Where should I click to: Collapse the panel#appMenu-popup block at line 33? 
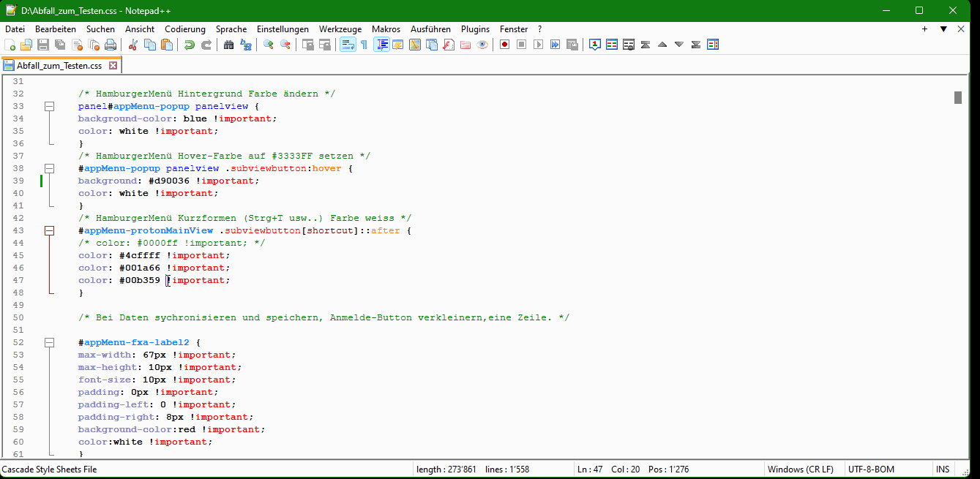pos(49,106)
